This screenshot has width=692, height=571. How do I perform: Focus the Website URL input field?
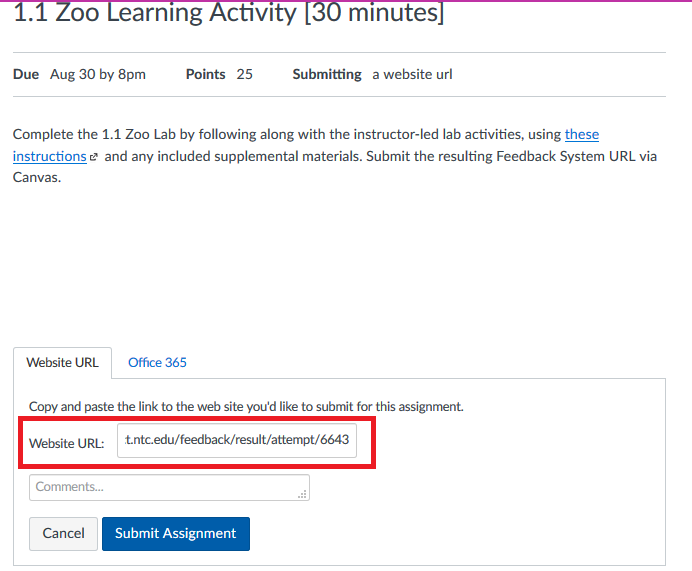pyautogui.click(x=237, y=442)
